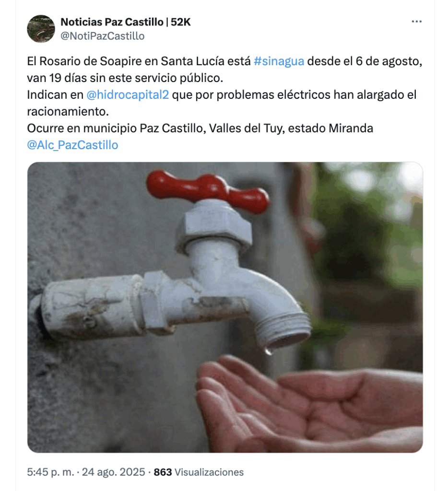This screenshot has height=491, width=448.
Task: Click the 24 ago. 2025 date
Action: tap(113, 472)
